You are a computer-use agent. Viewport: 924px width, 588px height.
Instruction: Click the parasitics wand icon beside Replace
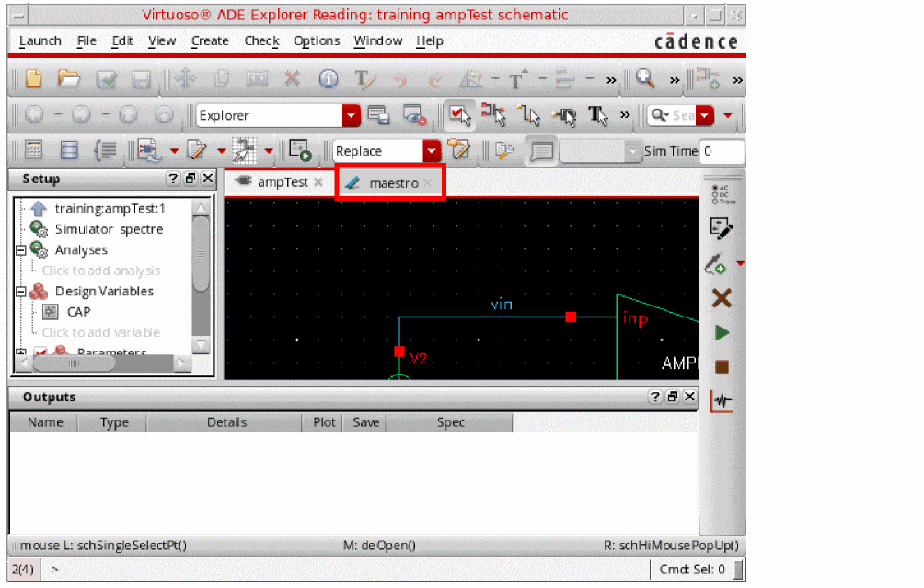[458, 150]
